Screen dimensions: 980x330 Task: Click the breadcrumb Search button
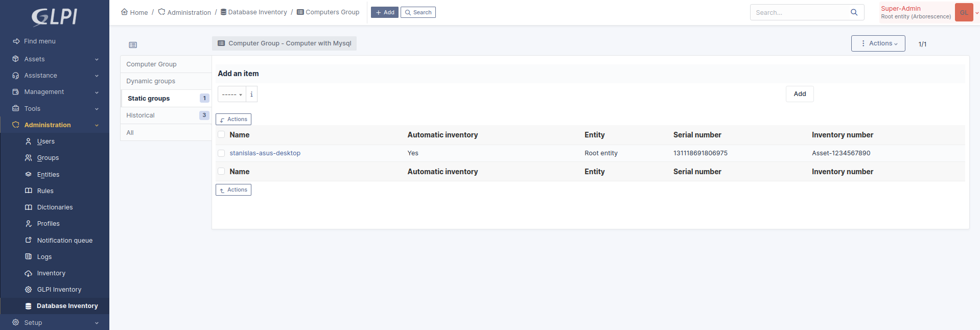point(418,12)
